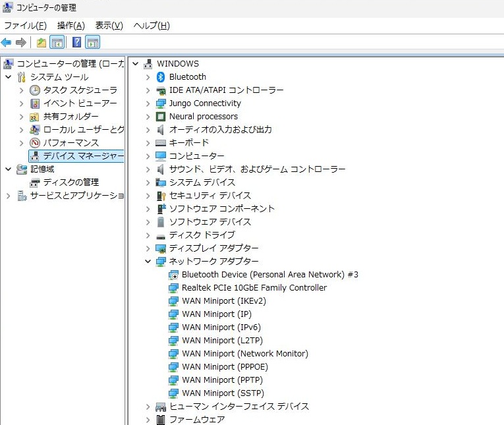Image resolution: width=504 pixels, height=425 pixels.
Task: Click the up one level folder icon
Action: [42, 43]
